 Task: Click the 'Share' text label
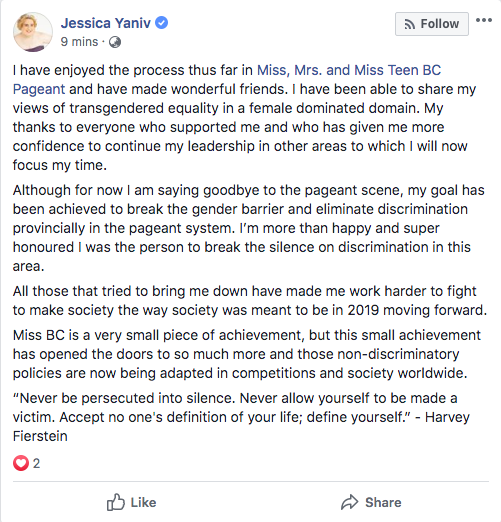[x=383, y=503]
